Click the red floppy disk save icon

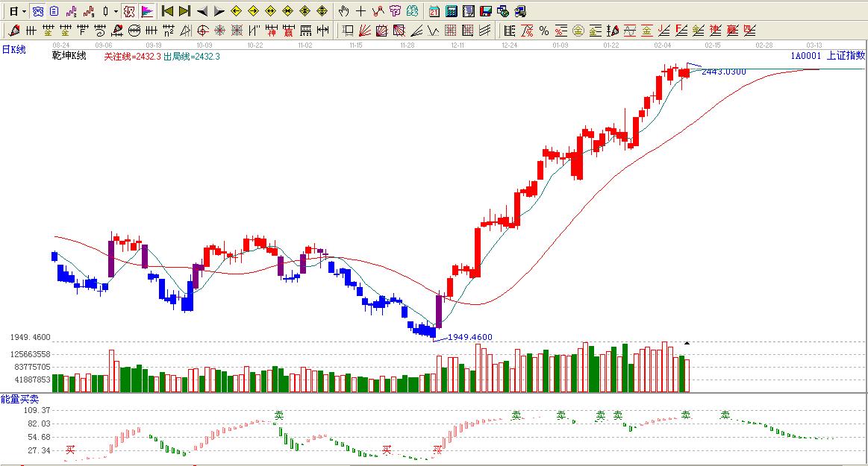pyautogui.click(x=486, y=11)
